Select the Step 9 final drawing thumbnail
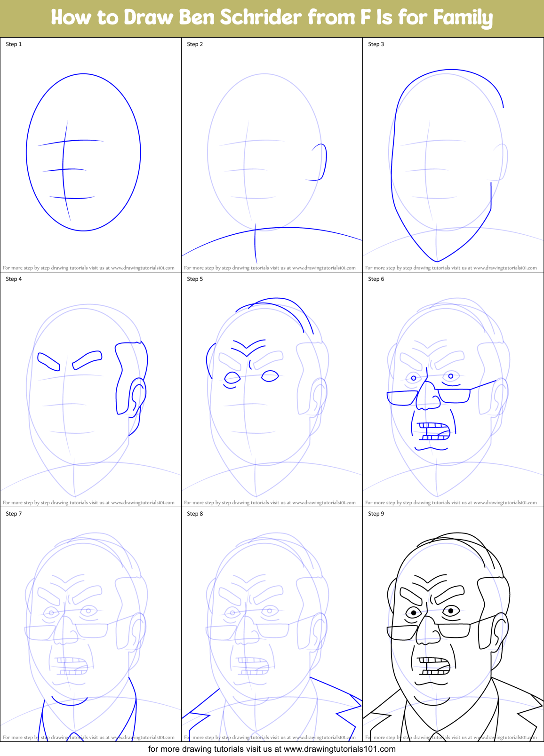This screenshot has width=544, height=756. tap(453, 624)
